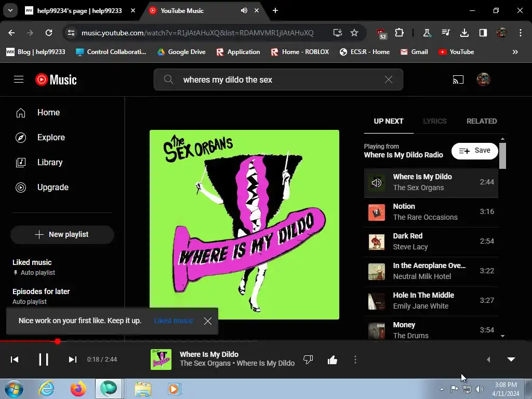Image resolution: width=532 pixels, height=399 pixels.
Task: View site information icon
Action: click(71, 33)
